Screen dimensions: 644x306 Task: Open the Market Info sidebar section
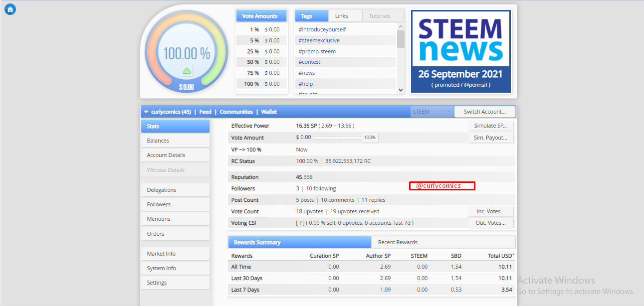point(175,254)
